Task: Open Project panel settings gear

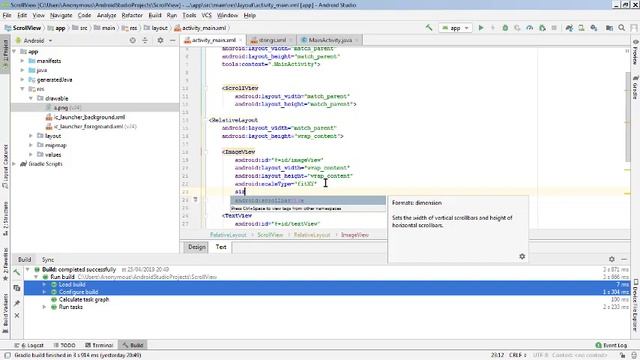Action: click(x=160, y=40)
